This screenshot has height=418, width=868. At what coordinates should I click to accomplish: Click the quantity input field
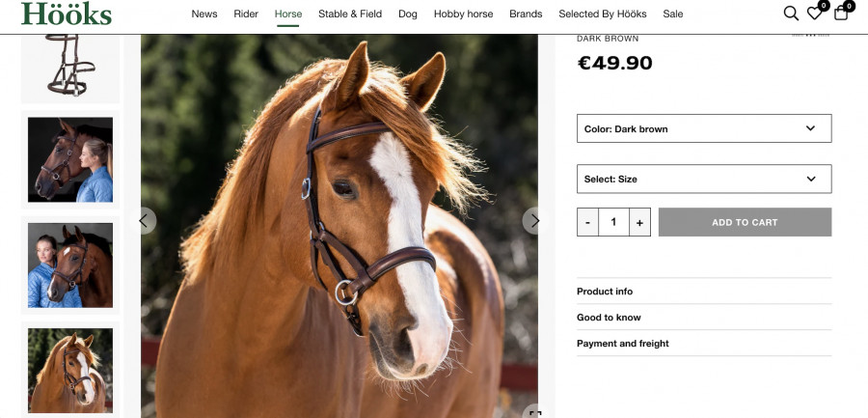613,222
